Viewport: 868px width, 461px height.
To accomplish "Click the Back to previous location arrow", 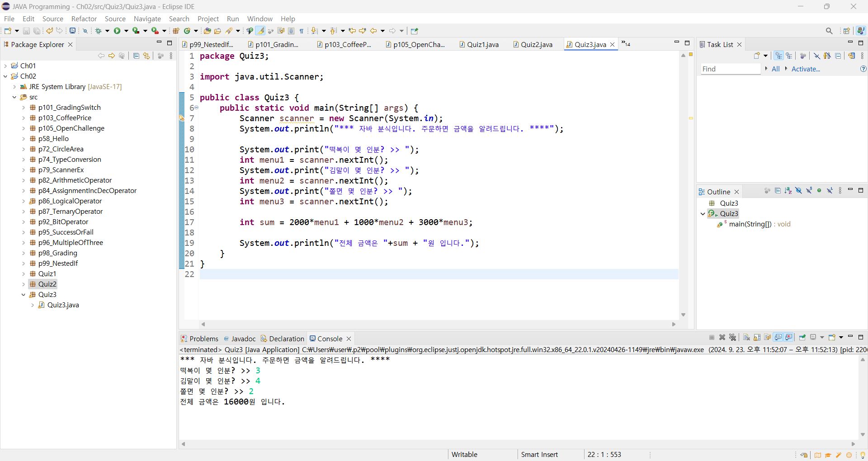I will pos(373,31).
